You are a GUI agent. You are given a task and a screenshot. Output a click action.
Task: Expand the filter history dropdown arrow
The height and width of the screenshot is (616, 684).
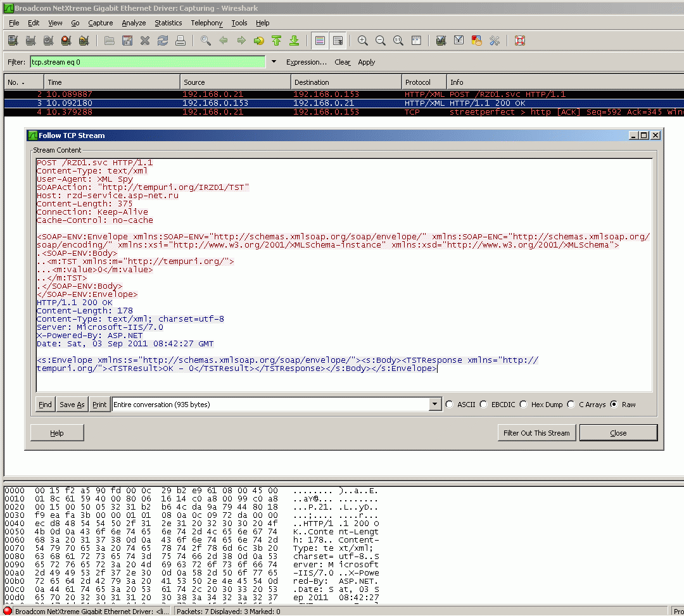pyautogui.click(x=274, y=62)
